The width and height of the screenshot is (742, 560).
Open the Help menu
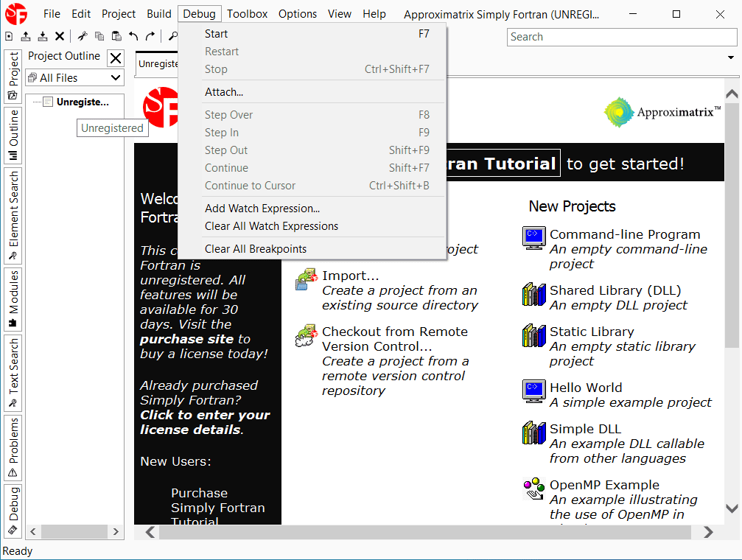[x=374, y=14]
